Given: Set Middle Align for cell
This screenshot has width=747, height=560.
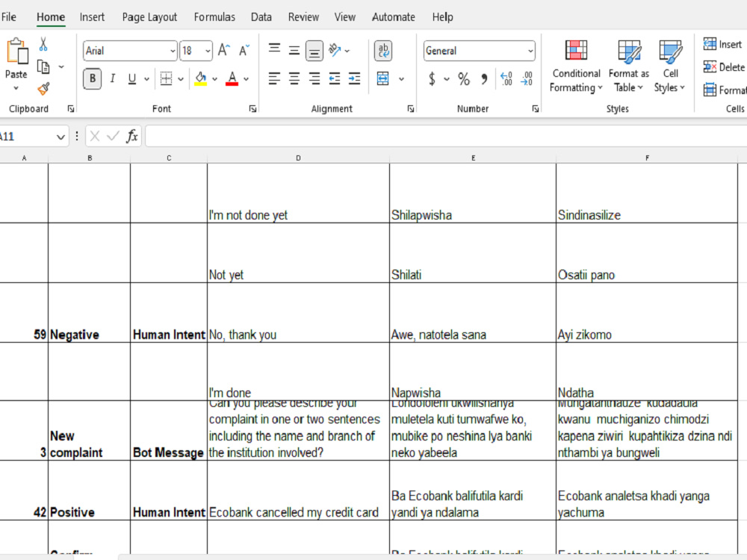Looking at the screenshot, I should pos(294,50).
